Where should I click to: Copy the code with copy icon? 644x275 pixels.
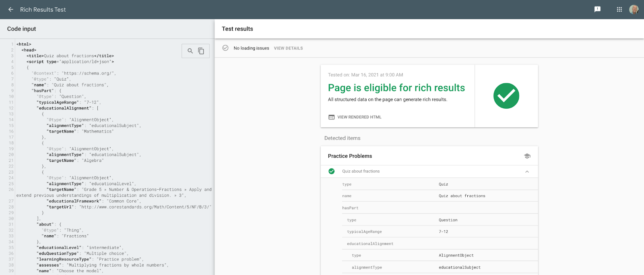[201, 51]
